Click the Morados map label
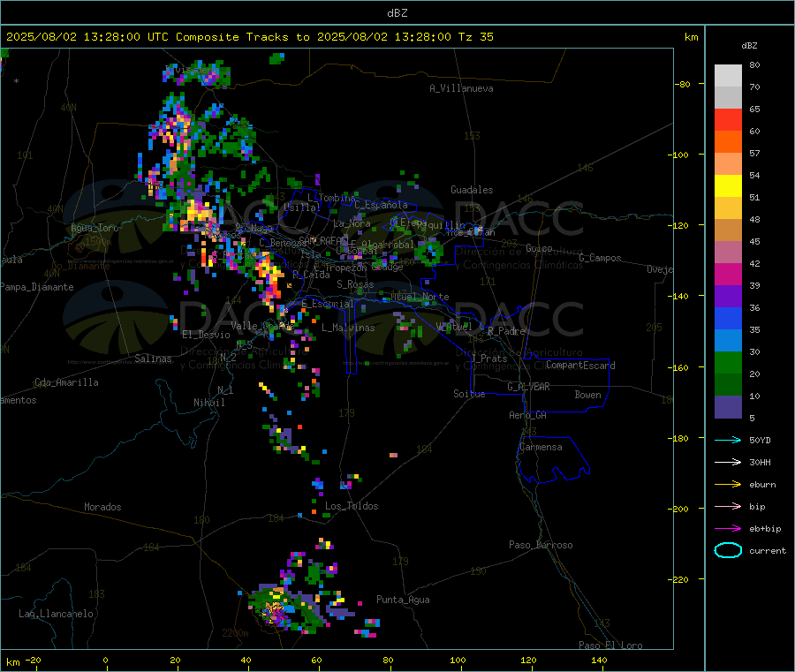This screenshot has height=672, width=795. coord(102,507)
